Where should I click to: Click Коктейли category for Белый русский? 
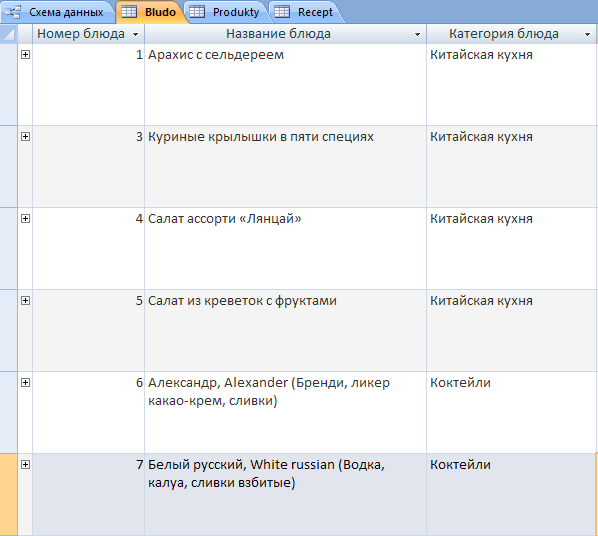pyautogui.click(x=512, y=495)
